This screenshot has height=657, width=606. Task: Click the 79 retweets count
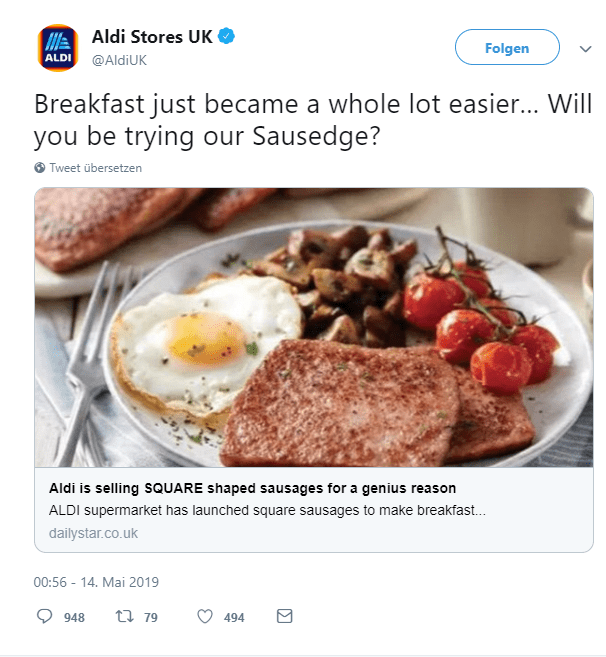151,618
